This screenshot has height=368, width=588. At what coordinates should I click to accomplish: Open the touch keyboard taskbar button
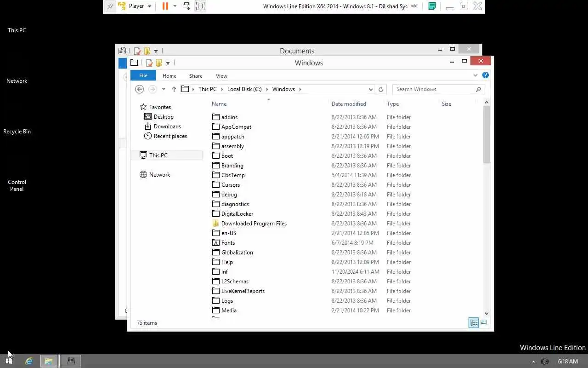click(71, 361)
